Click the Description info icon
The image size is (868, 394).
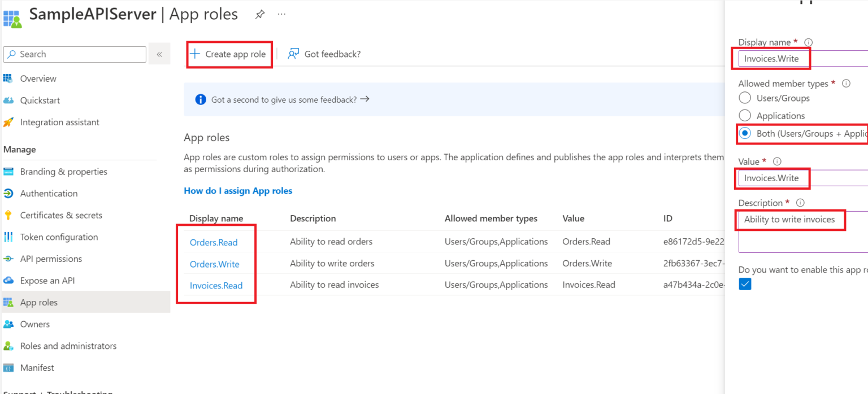pyautogui.click(x=800, y=203)
